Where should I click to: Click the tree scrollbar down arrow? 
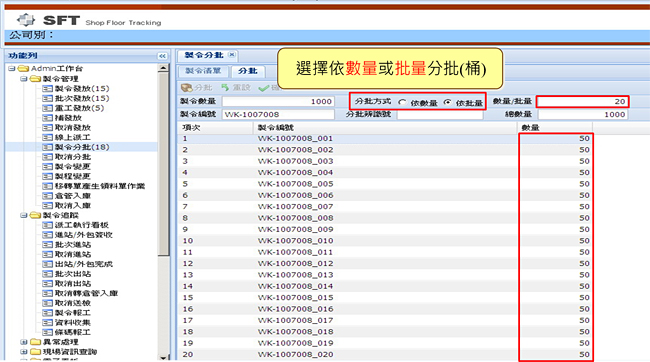click(x=163, y=357)
